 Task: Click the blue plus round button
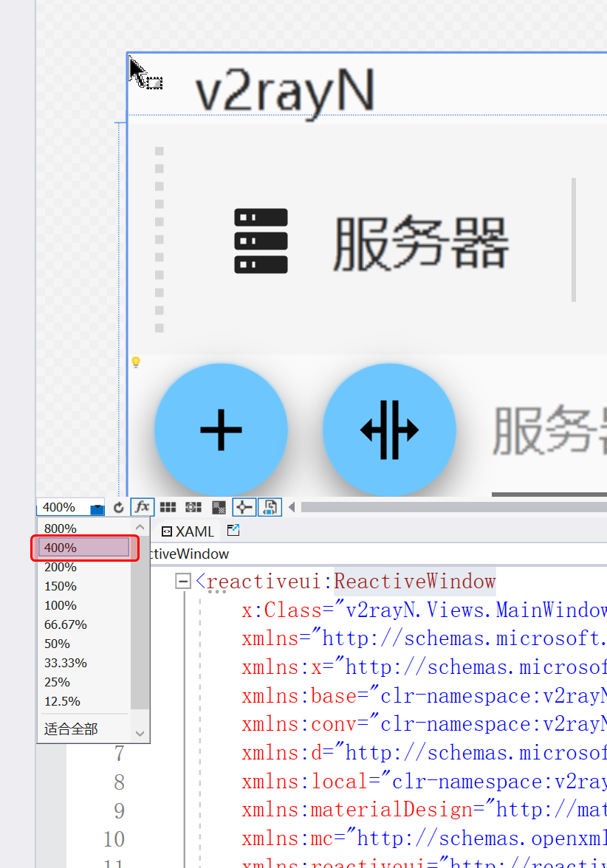(221, 429)
